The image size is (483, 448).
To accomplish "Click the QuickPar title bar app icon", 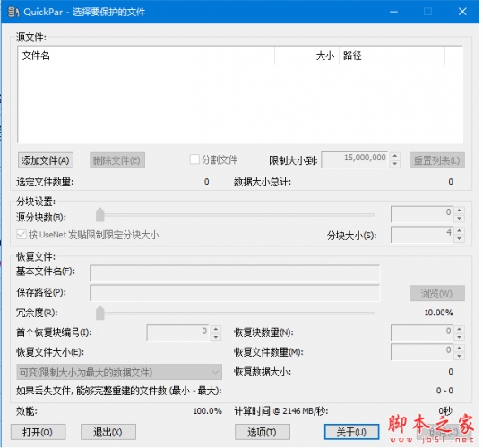I will (x=13, y=12).
